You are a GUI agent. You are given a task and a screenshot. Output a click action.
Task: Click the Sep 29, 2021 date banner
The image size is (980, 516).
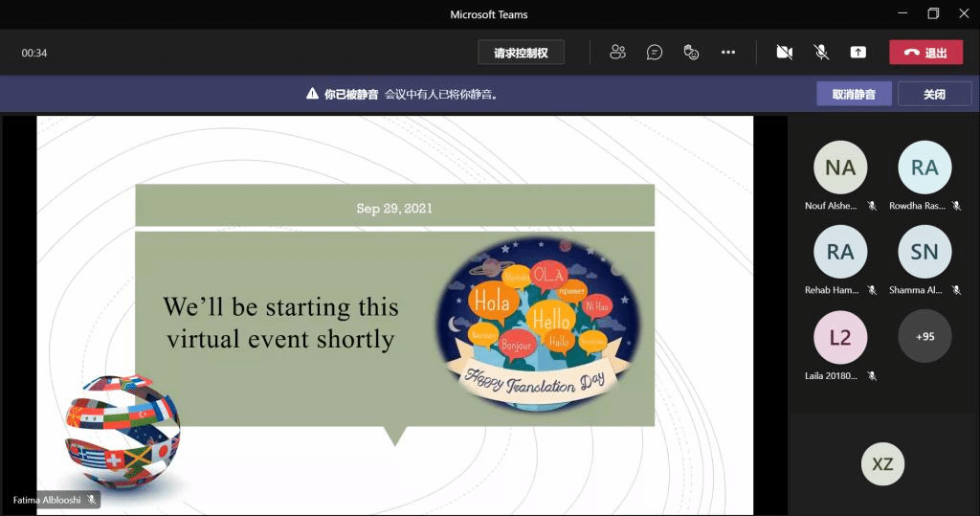pyautogui.click(x=394, y=205)
